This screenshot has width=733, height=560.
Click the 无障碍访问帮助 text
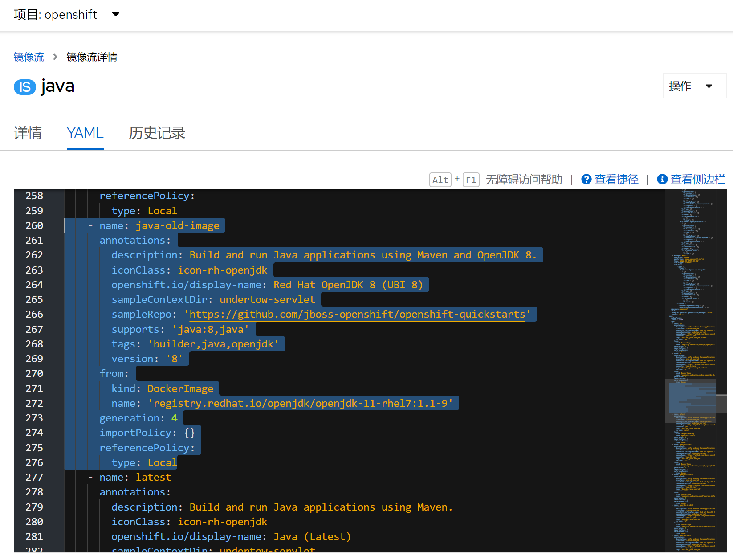point(524,180)
